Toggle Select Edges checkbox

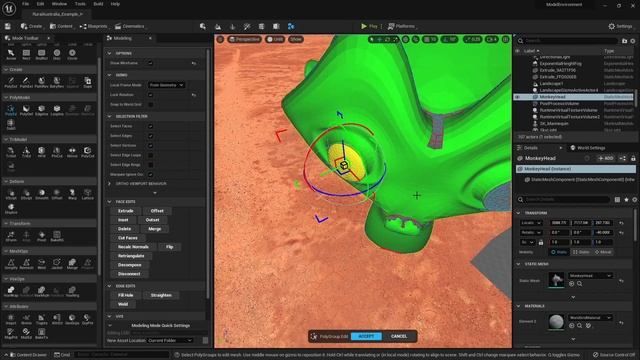[x=151, y=136]
